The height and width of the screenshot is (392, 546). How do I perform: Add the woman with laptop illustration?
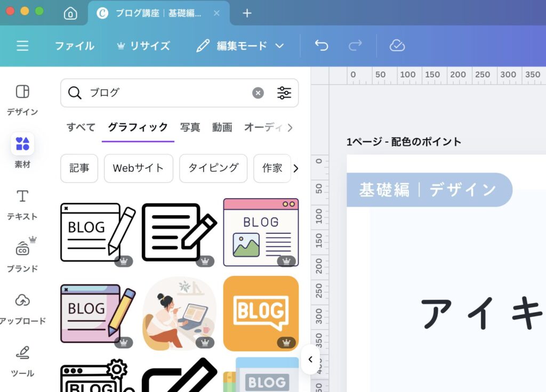pyautogui.click(x=179, y=314)
